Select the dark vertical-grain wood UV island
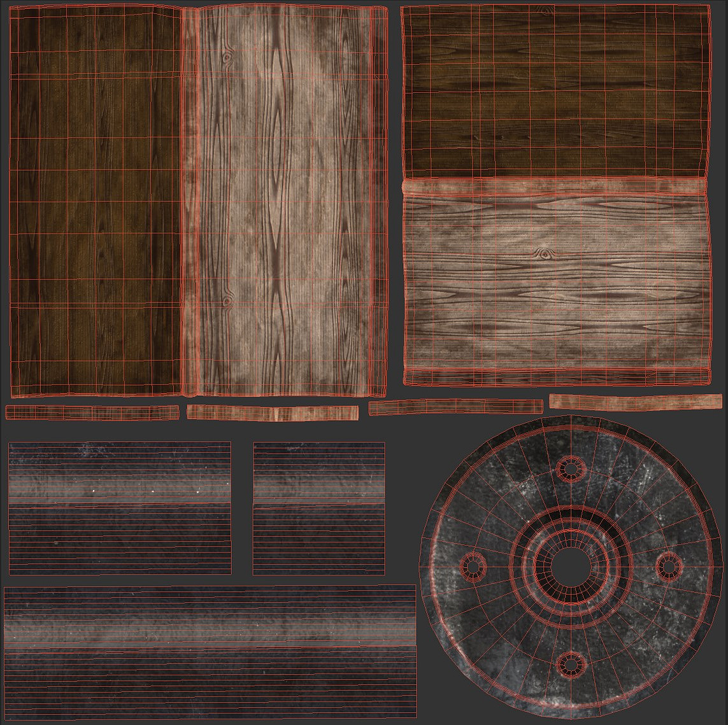The width and height of the screenshot is (728, 725). [95, 202]
